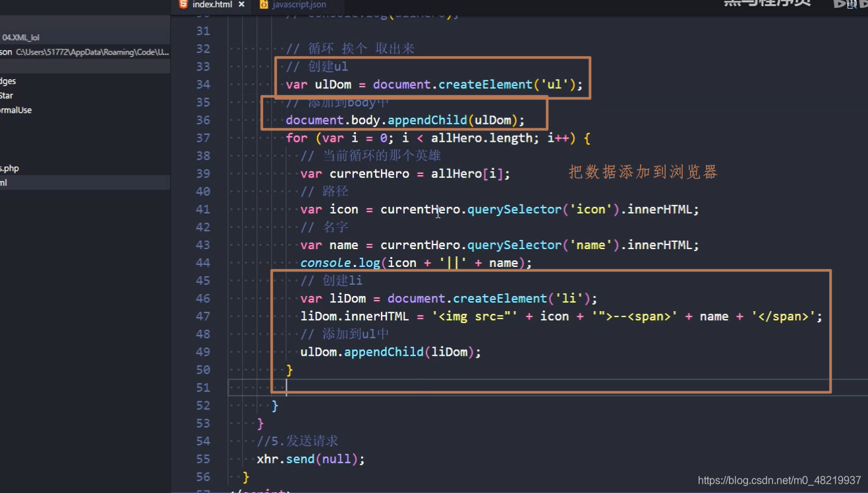Switch to the index.html editor tab
This screenshot has width=868, height=493.
[x=212, y=5]
